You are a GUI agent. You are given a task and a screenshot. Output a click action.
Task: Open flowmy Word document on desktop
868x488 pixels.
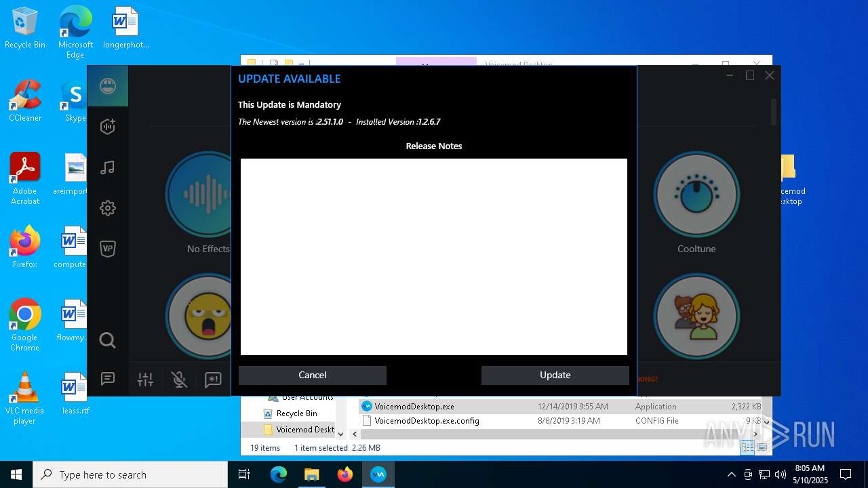(x=71, y=321)
